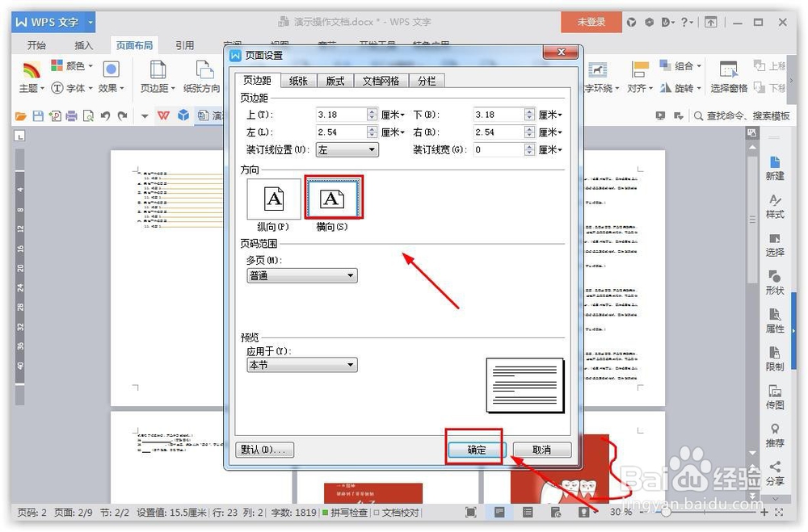Switch to 引用 ribbon tab
The height and width of the screenshot is (532, 808).
point(184,45)
